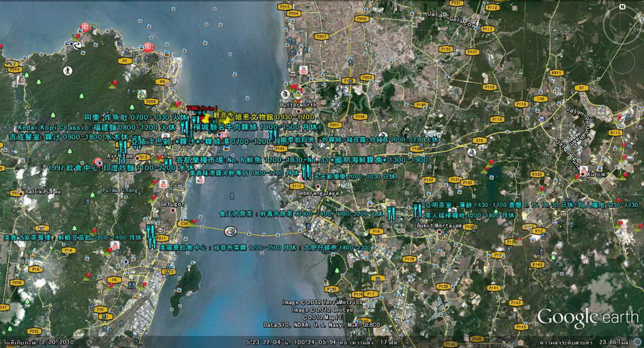The image size is (644, 348).
Task: Click the K811 road shield
Action: [x=556, y=72]
